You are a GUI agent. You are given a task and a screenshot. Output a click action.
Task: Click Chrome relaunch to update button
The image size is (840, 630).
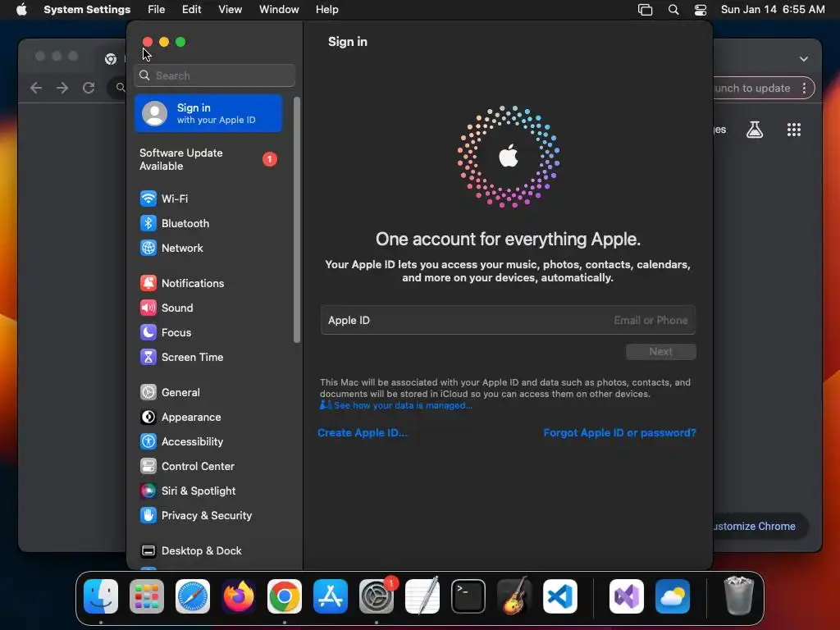coord(751,89)
